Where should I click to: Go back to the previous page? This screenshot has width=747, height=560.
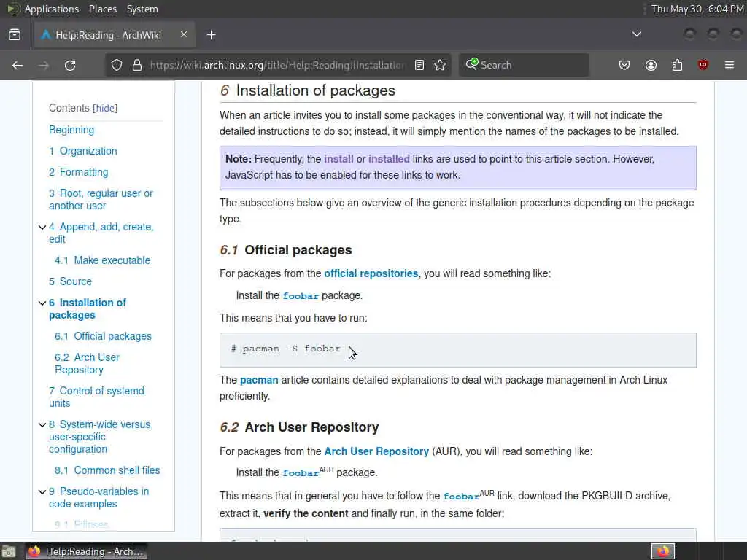coord(18,65)
